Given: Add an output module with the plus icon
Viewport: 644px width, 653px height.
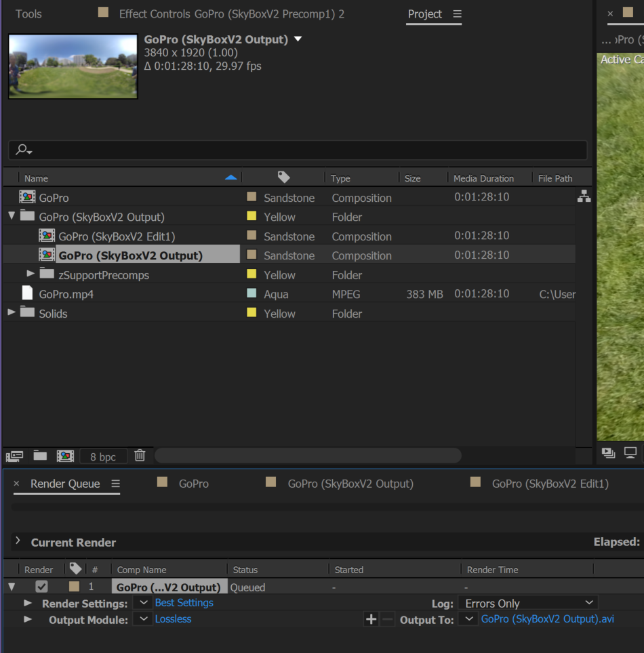Looking at the screenshot, I should tap(371, 619).
